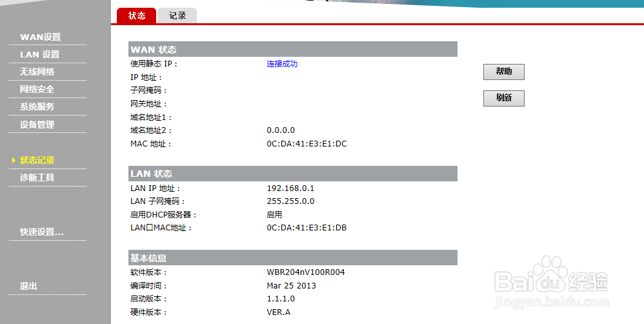Viewport: 644px width, 324px height.
Task: Click the 域名地址1 label
Action: 151,117
